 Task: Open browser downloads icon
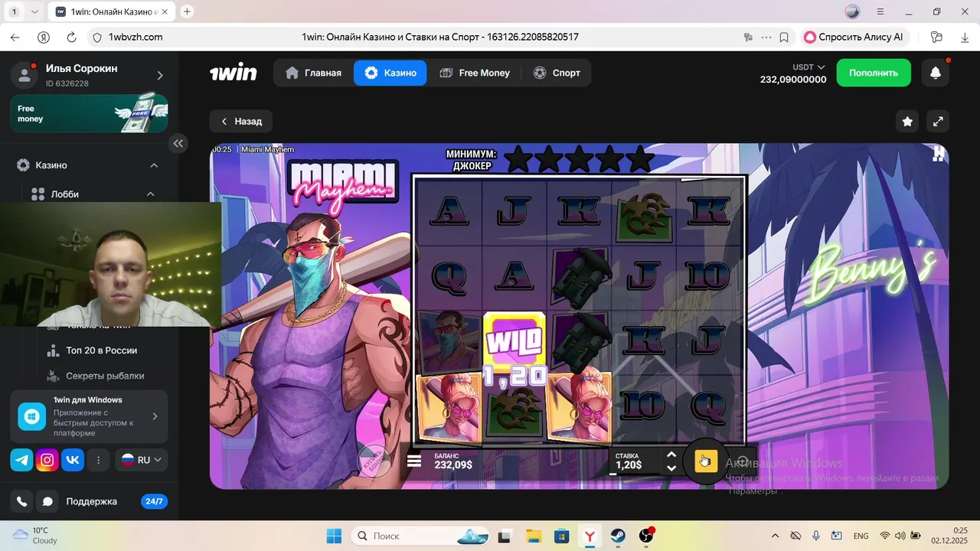pyautogui.click(x=964, y=37)
